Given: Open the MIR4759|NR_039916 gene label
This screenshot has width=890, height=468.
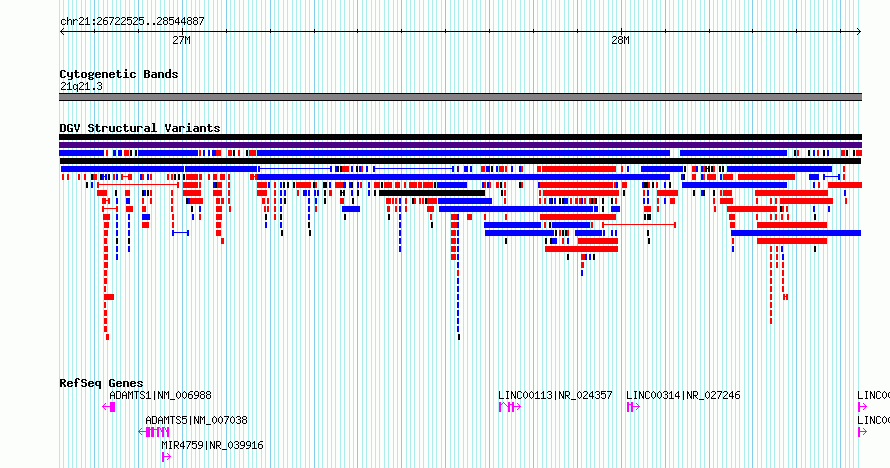Looking at the screenshot, I should click(212, 446).
